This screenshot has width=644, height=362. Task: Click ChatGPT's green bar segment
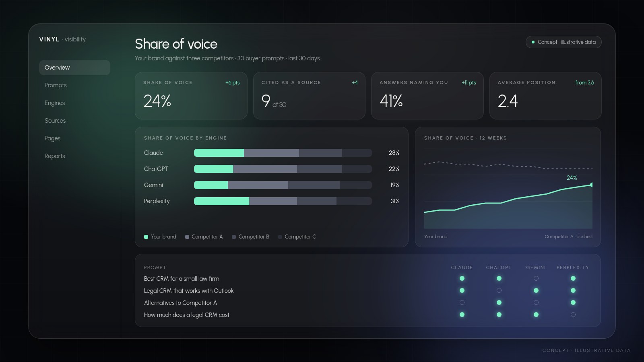(x=213, y=169)
